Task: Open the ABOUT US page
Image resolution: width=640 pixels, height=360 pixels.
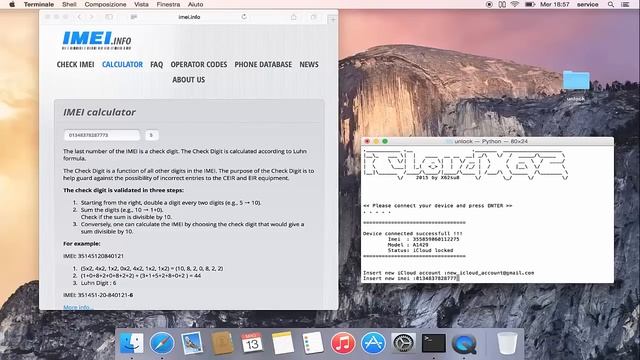Action: [189, 80]
